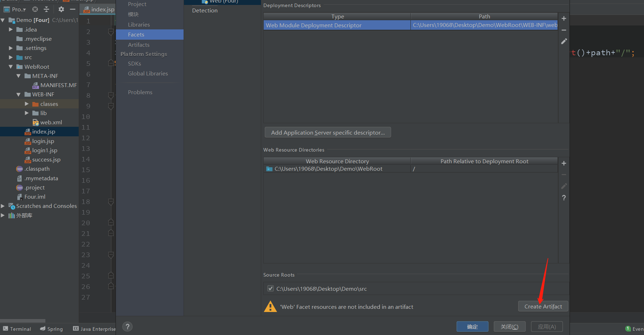Open Problems section
This screenshot has width=644, height=335.
140,92
